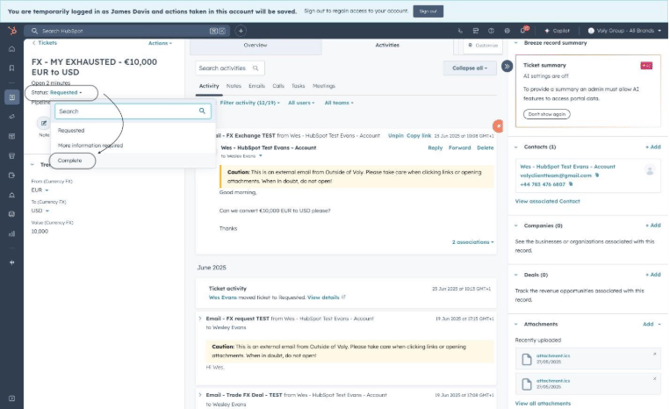Click the Search activities field
The width and height of the screenshot is (670, 409).
pyautogui.click(x=230, y=68)
